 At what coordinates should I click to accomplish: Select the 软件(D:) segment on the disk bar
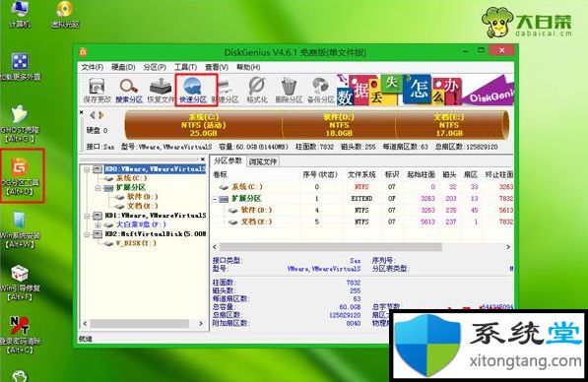339,125
